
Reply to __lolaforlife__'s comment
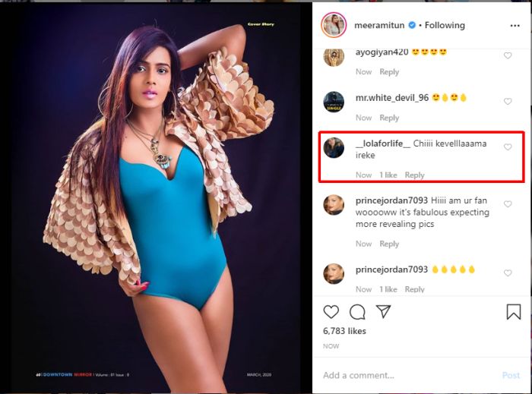tap(415, 175)
